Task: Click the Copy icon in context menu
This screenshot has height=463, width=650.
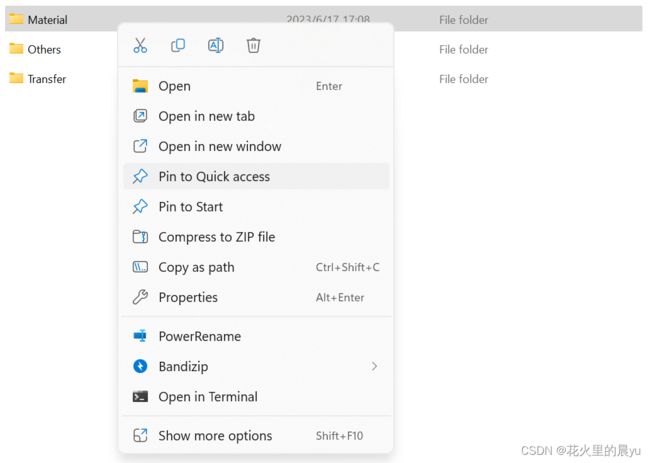Action: (x=178, y=45)
